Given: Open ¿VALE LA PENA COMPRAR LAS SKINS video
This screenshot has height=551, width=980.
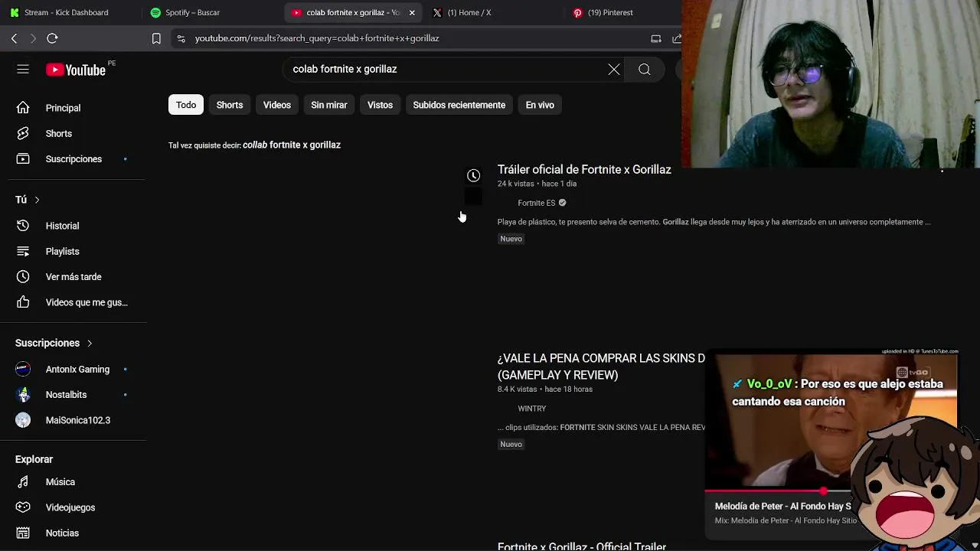Looking at the screenshot, I should click(x=601, y=367).
